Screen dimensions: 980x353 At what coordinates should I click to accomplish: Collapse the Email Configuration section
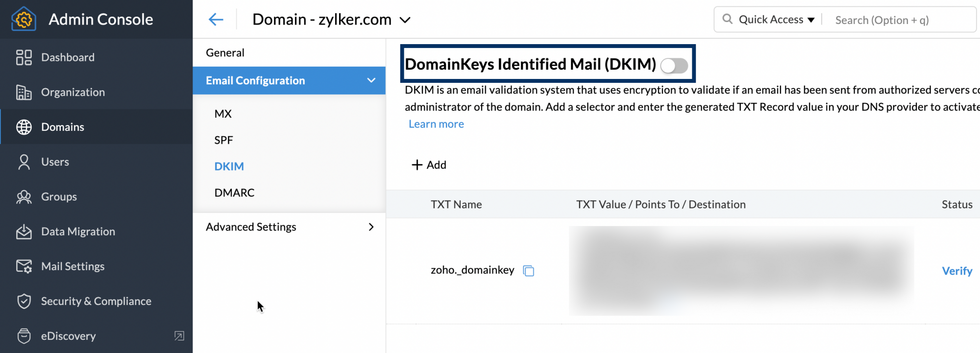click(371, 80)
